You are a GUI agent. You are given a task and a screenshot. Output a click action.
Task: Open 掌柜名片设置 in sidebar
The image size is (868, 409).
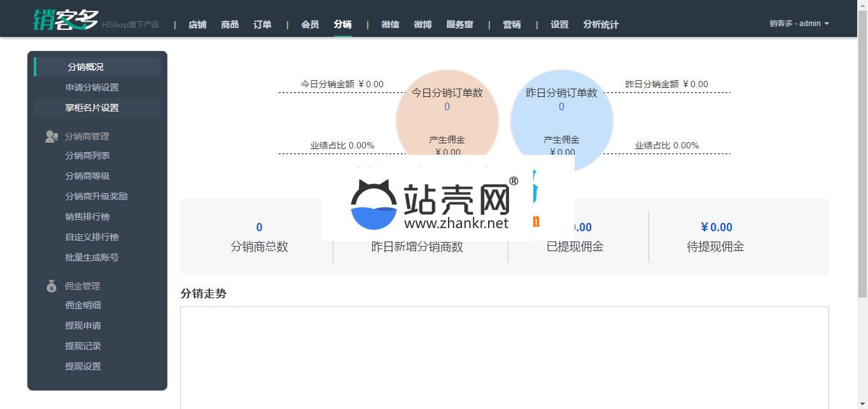pyautogui.click(x=92, y=108)
